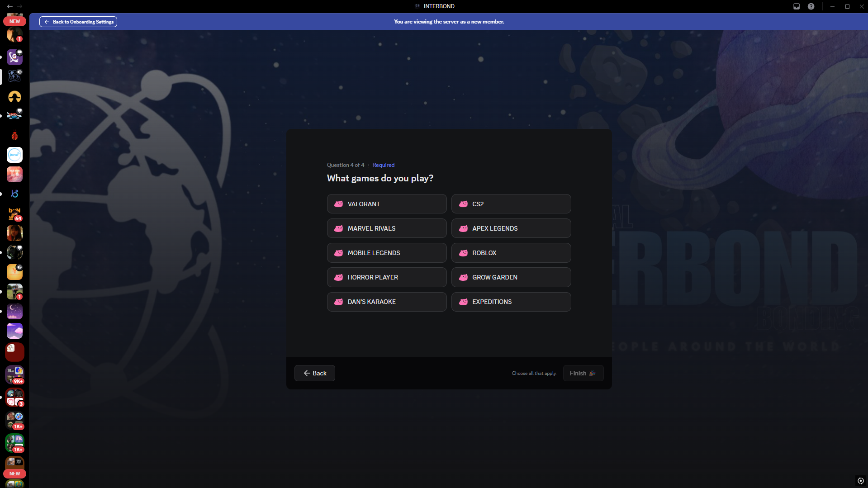Close the Discord window
Image resolution: width=868 pixels, height=488 pixels.
pos(862,6)
